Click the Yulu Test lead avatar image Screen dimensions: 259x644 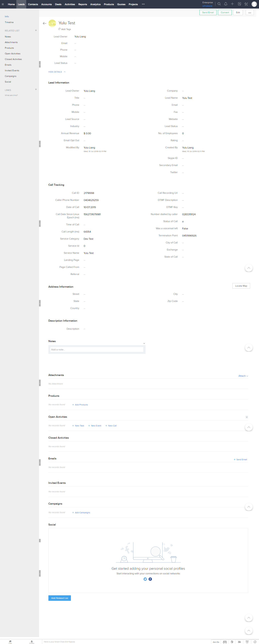52,23
